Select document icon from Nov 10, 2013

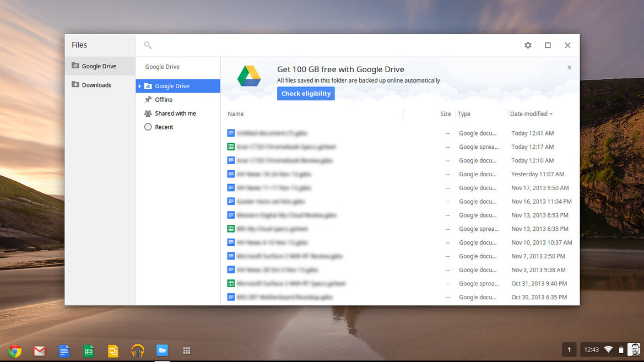point(231,242)
